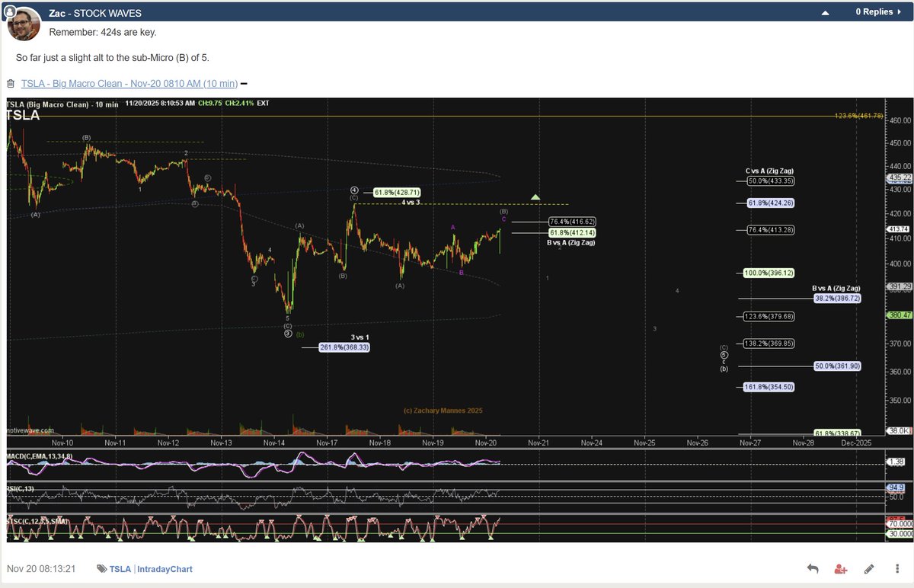Click the 61.8%(412.14) label in chart
The width and height of the screenshot is (914, 588).
(572, 232)
